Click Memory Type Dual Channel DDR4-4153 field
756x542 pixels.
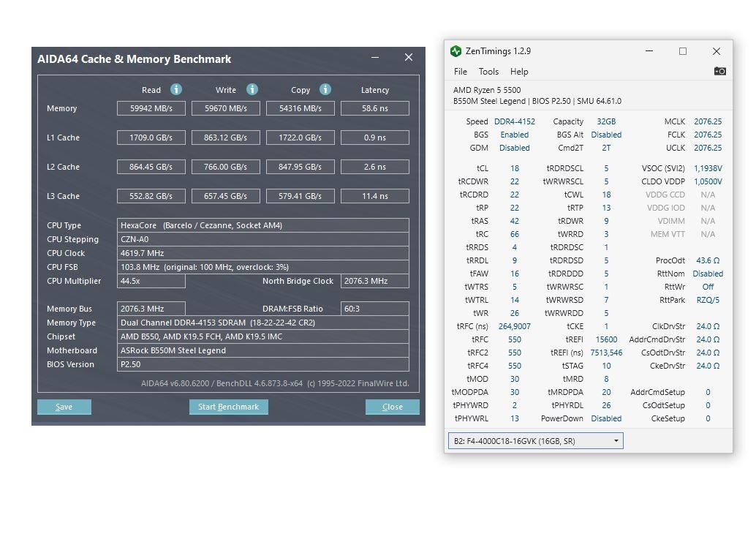click(x=263, y=323)
